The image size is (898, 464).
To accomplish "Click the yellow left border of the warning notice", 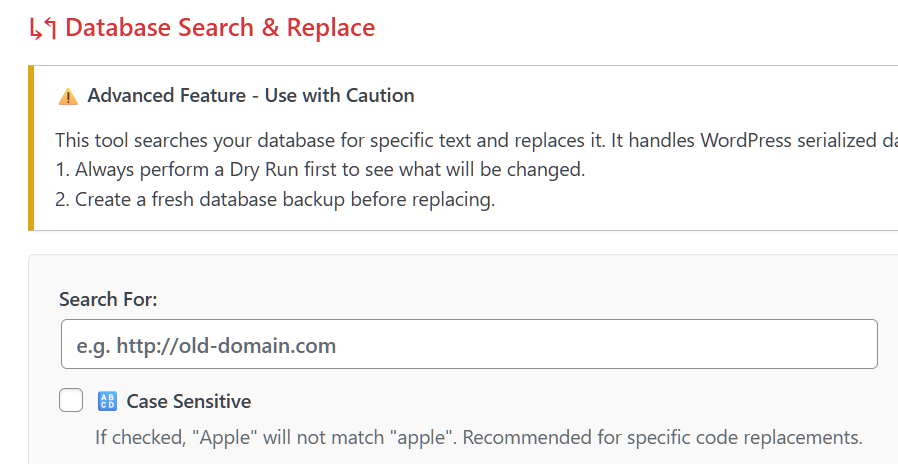I will tap(31, 148).
